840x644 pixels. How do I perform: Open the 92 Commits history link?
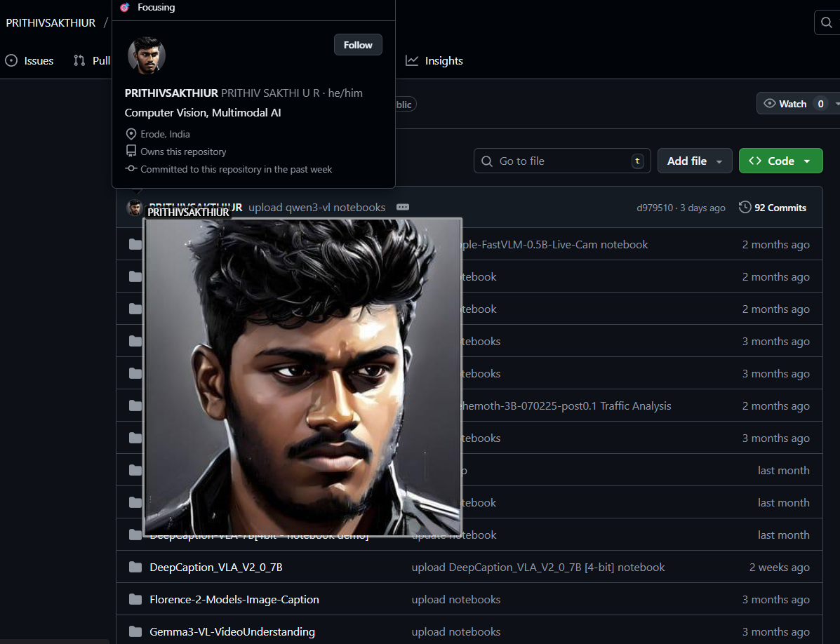tap(772, 208)
